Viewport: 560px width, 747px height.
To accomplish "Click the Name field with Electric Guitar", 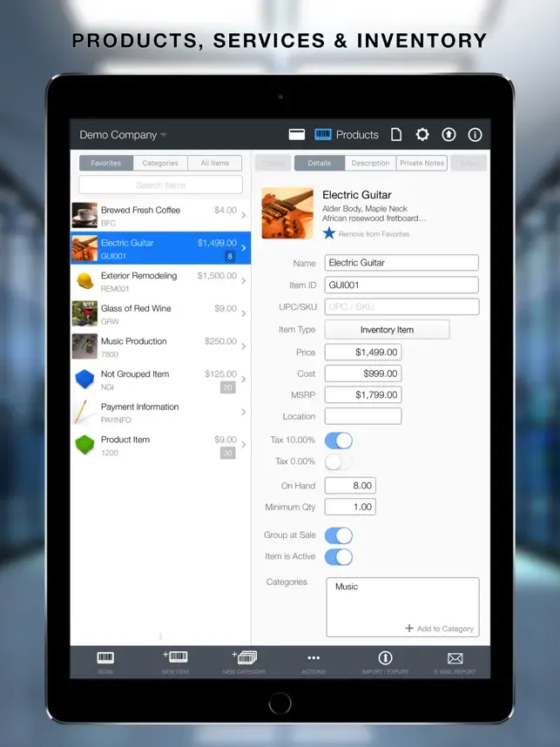I will click(401, 263).
